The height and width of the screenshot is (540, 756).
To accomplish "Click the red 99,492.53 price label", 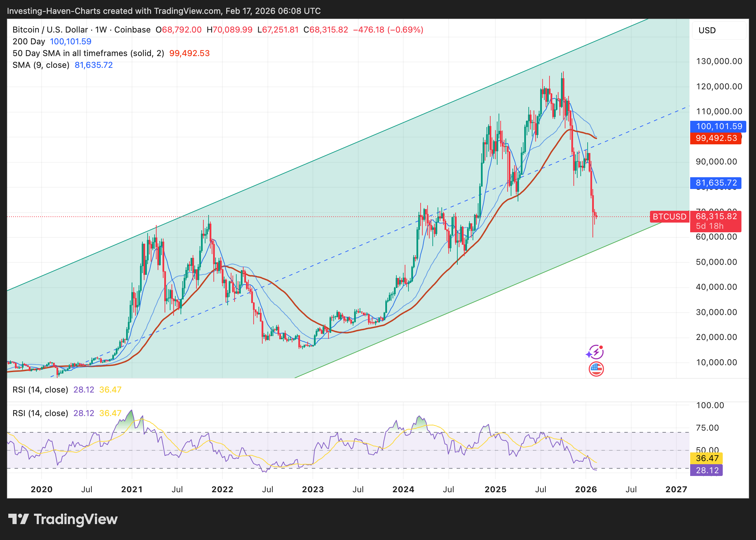I will pyautogui.click(x=716, y=138).
